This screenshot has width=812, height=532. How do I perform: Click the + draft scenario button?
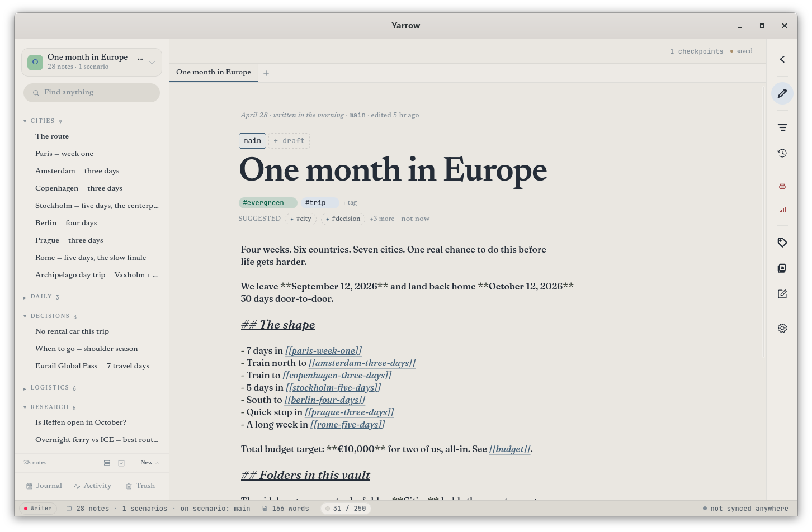tap(289, 141)
